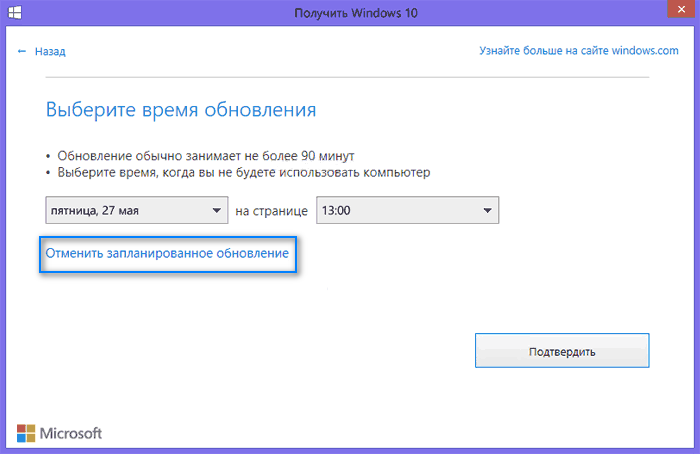
Task: Expand the time combo box arrow
Action: pyautogui.click(x=486, y=211)
